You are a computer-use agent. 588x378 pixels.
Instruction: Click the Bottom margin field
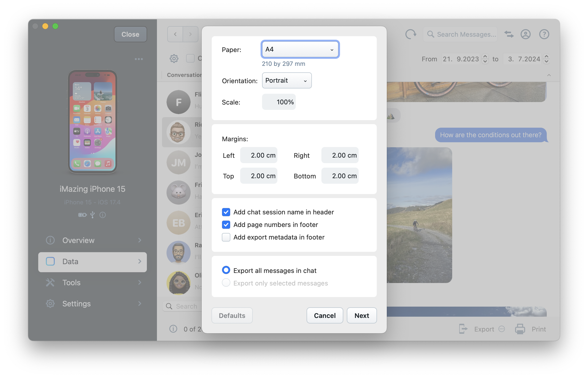pyautogui.click(x=340, y=176)
